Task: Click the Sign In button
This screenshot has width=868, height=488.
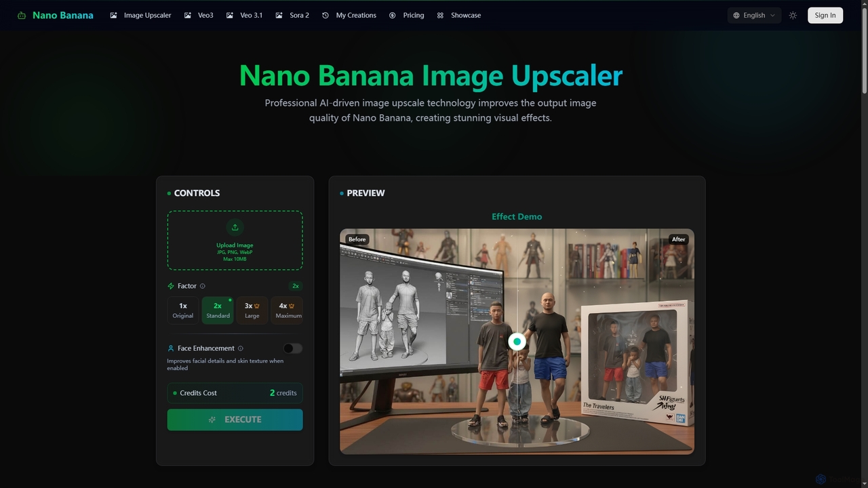Action: point(825,15)
